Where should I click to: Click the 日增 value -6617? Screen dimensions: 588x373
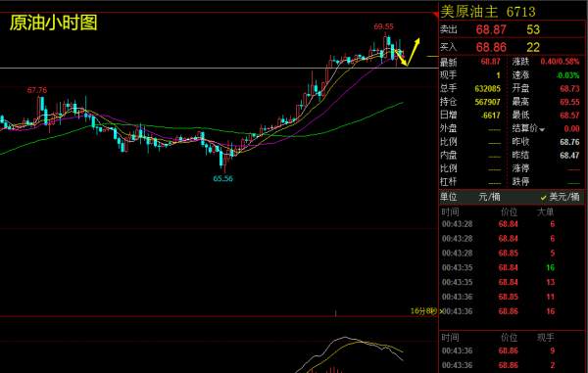(491, 116)
